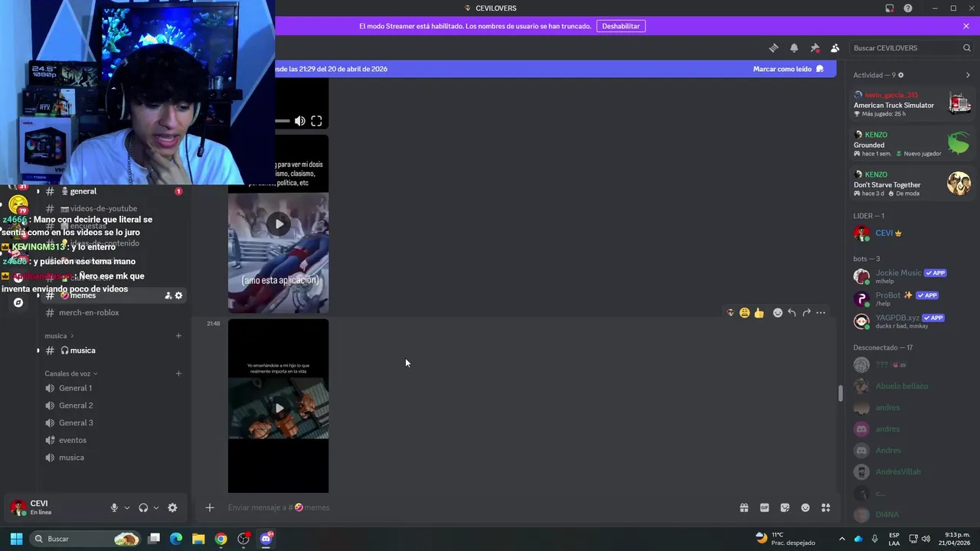The image size is (980, 551).
Task: Open emoji picker in message bar
Action: coord(805,507)
